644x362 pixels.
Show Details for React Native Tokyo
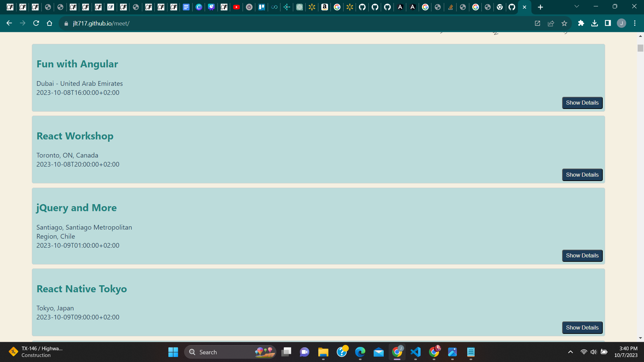pos(582,327)
